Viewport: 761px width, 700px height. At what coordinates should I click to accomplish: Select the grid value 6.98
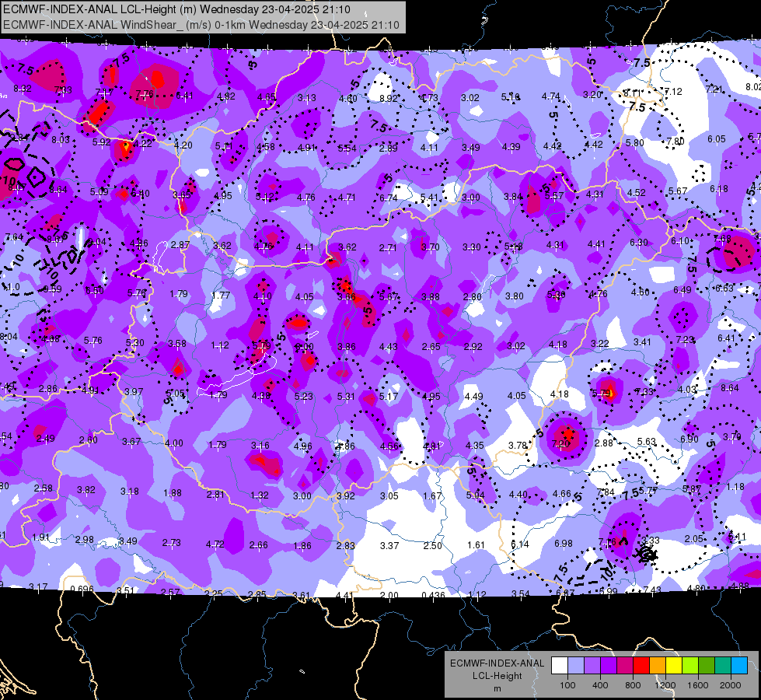[564, 544]
